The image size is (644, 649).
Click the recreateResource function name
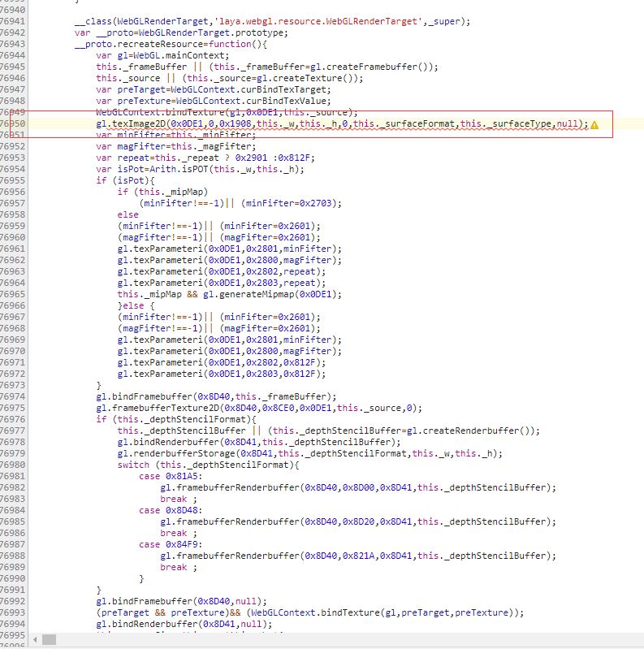(x=160, y=44)
